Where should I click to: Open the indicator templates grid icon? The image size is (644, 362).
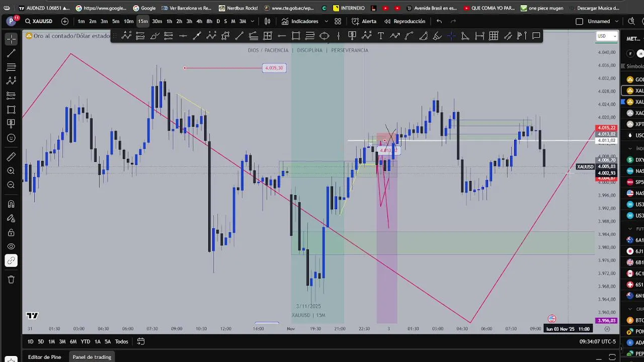[x=338, y=21]
